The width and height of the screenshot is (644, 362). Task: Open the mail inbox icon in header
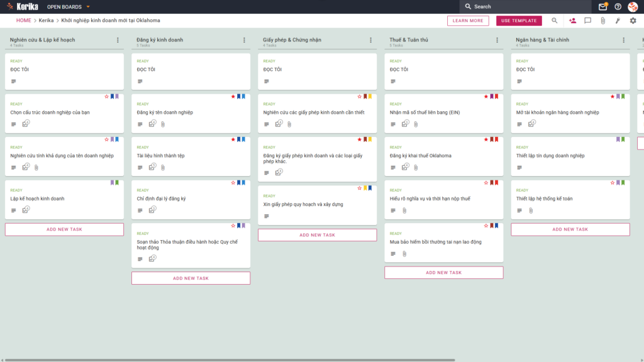click(602, 6)
